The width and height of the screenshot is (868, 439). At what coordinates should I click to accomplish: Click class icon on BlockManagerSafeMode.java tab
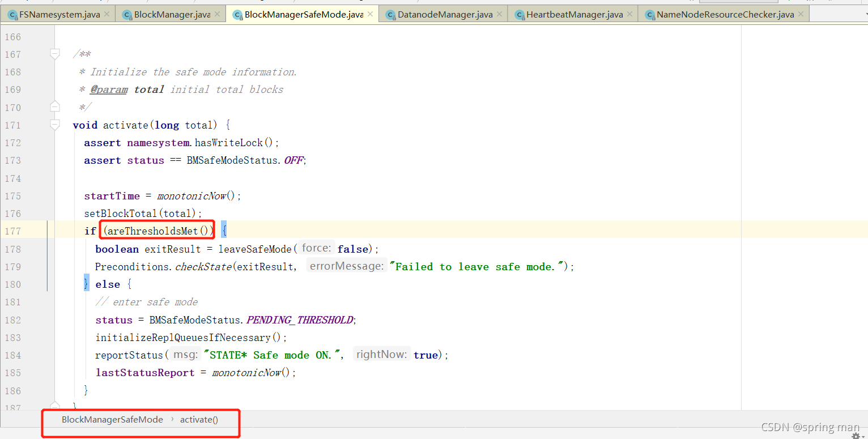pos(237,15)
